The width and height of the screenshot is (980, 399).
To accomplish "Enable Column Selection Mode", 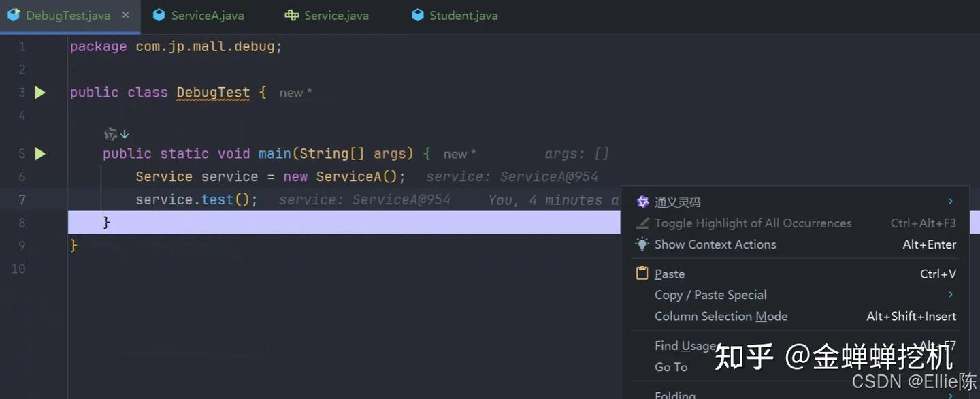I will 721,316.
